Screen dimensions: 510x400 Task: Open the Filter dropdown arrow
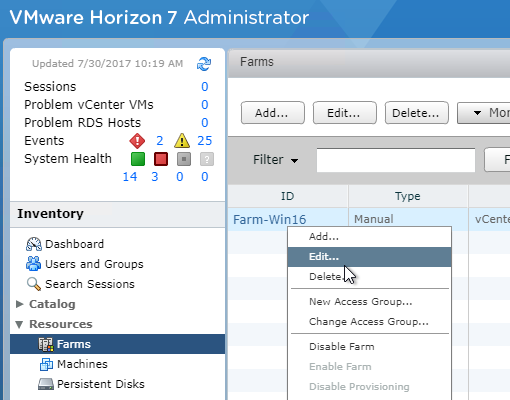tap(294, 161)
